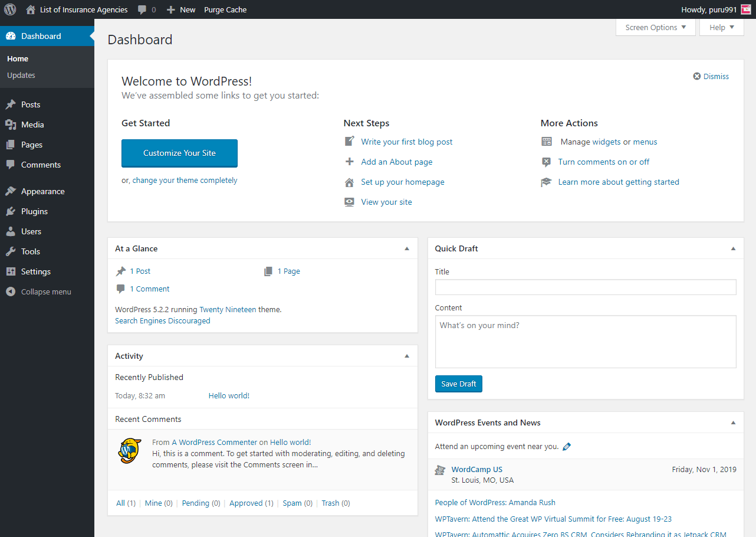
Task: Click the Media icon in sidebar
Action: coord(11,125)
